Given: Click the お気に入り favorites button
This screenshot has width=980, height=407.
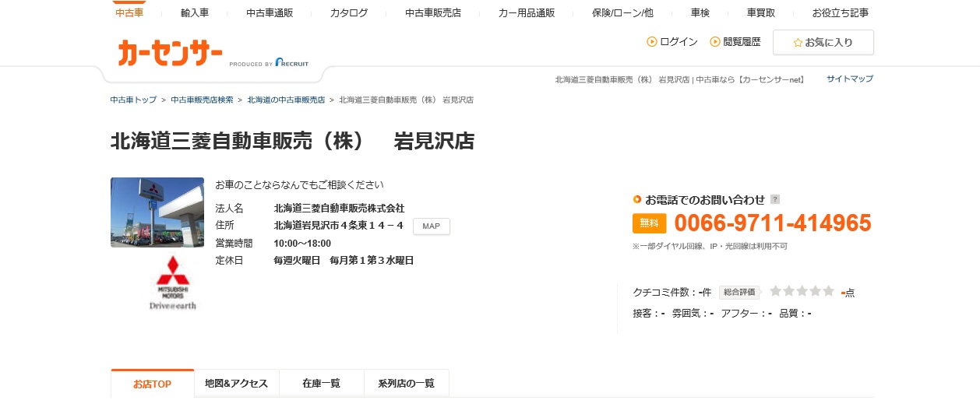Looking at the screenshot, I should (x=823, y=43).
